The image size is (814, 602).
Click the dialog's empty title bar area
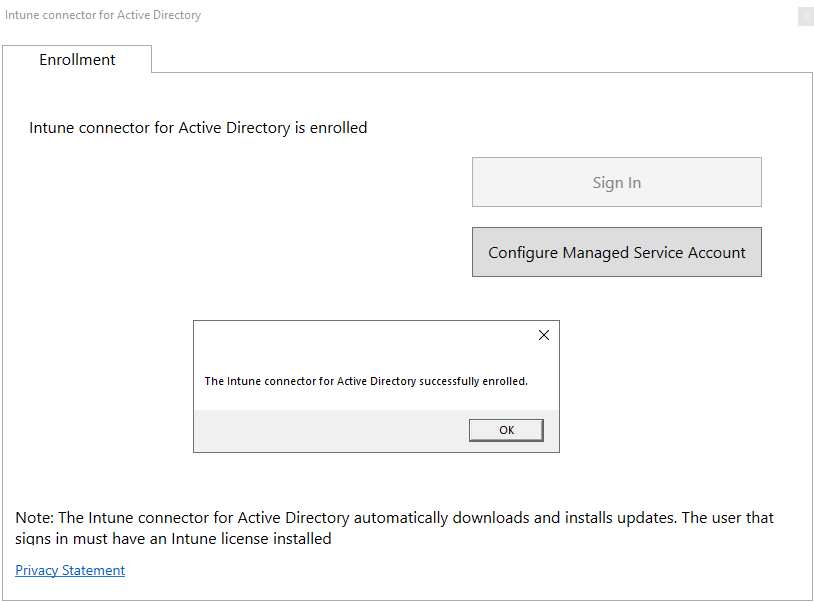point(360,335)
